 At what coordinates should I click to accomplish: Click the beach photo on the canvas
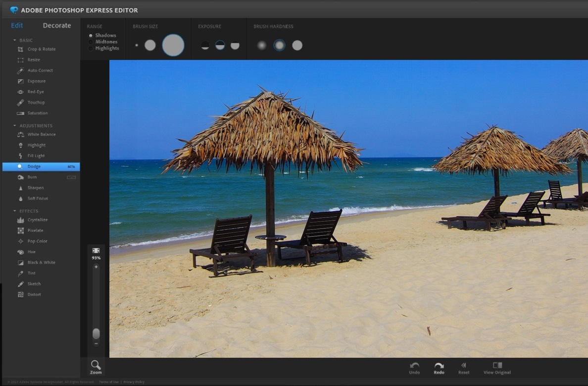tap(348, 209)
